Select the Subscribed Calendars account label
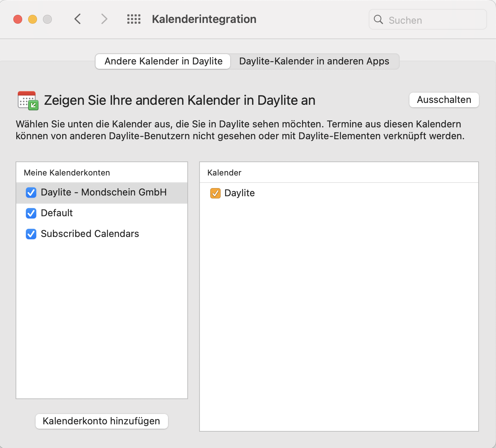The height and width of the screenshot is (448, 496). point(90,234)
